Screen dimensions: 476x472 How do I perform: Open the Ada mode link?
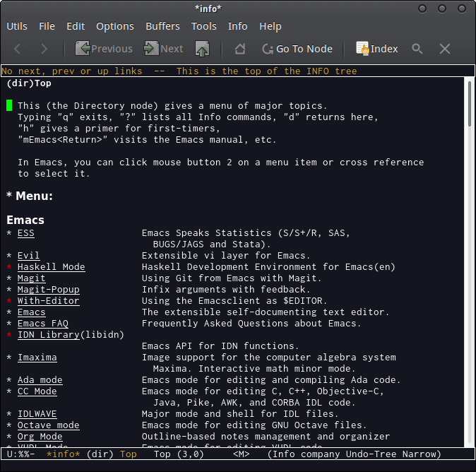click(x=40, y=380)
